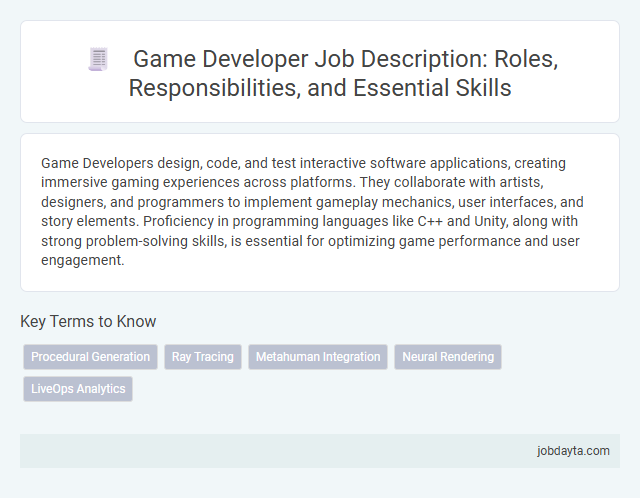Choose the Neural Rendering tag
Image resolution: width=640 pixels, height=498 pixels.
[x=448, y=357]
